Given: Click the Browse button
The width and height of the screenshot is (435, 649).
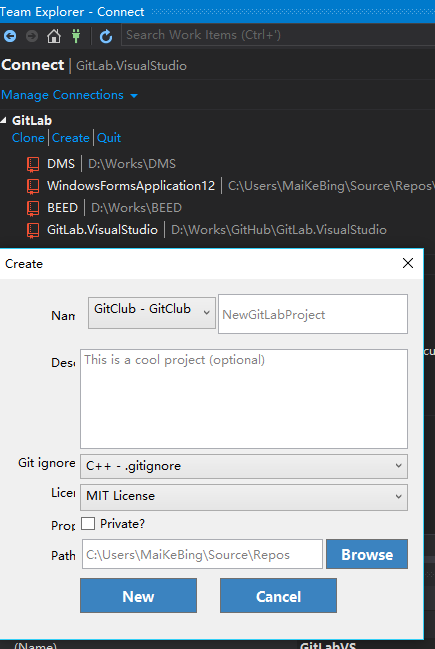Looking at the screenshot, I should [x=367, y=554].
